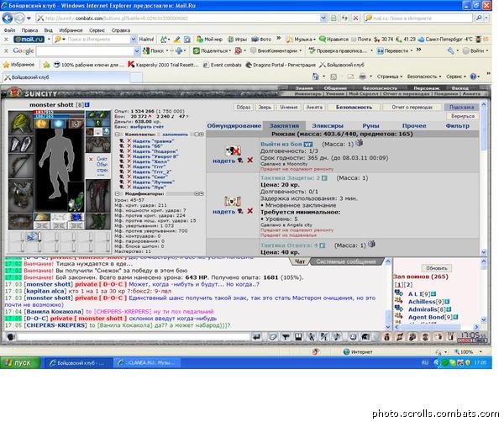Click the 'Зверь' button
This screenshot has height=422, width=504.
point(265,107)
